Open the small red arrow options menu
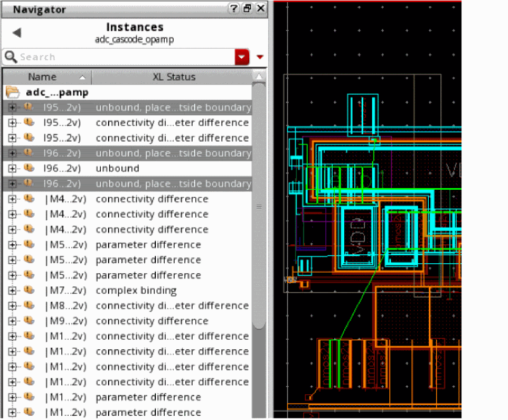This screenshot has height=420, width=508. pyautogui.click(x=260, y=57)
